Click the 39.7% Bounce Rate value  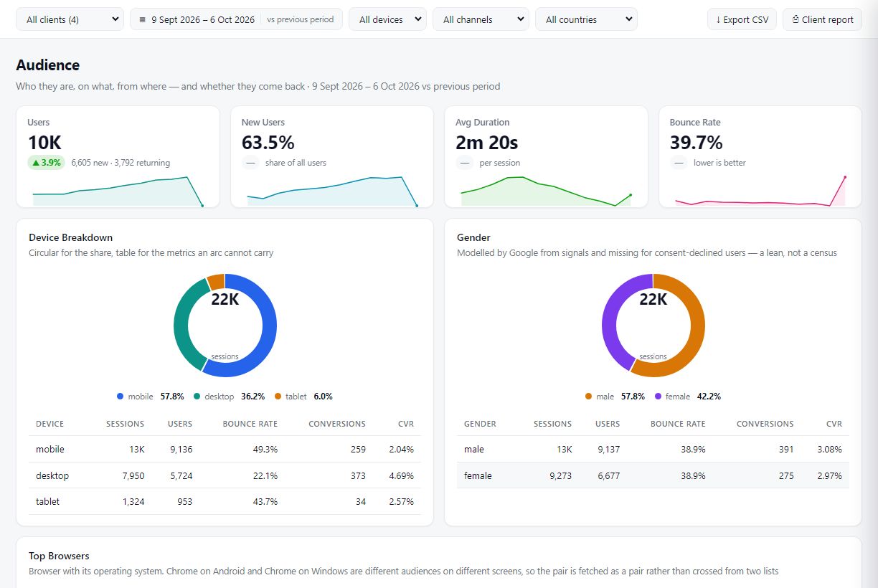pos(697,142)
